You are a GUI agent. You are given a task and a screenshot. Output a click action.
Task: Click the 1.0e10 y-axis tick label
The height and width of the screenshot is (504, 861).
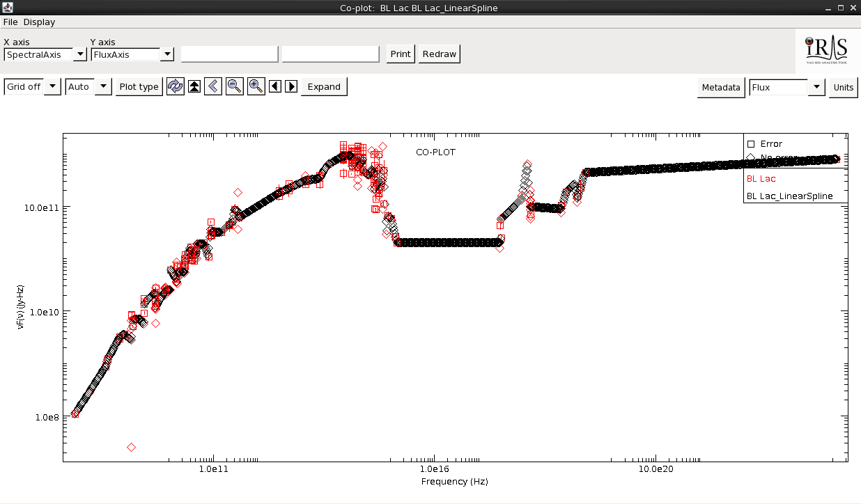tap(45, 312)
